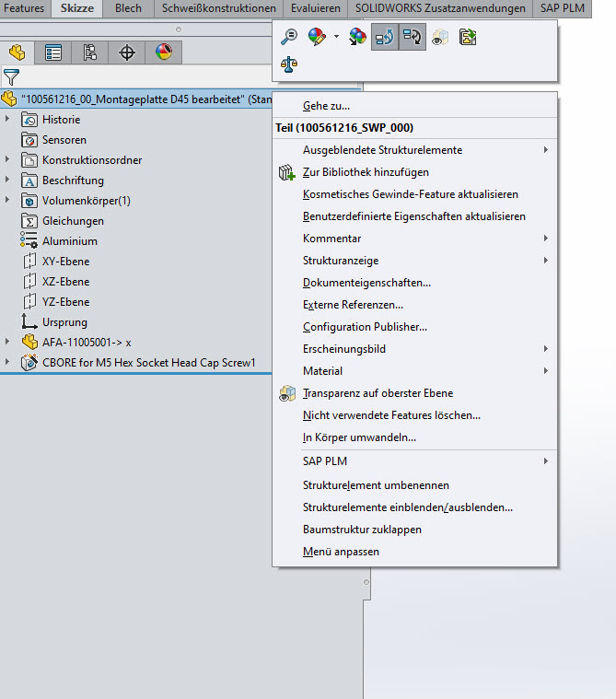Click the Sensoren folder icon
616x699 pixels.
coord(29,140)
